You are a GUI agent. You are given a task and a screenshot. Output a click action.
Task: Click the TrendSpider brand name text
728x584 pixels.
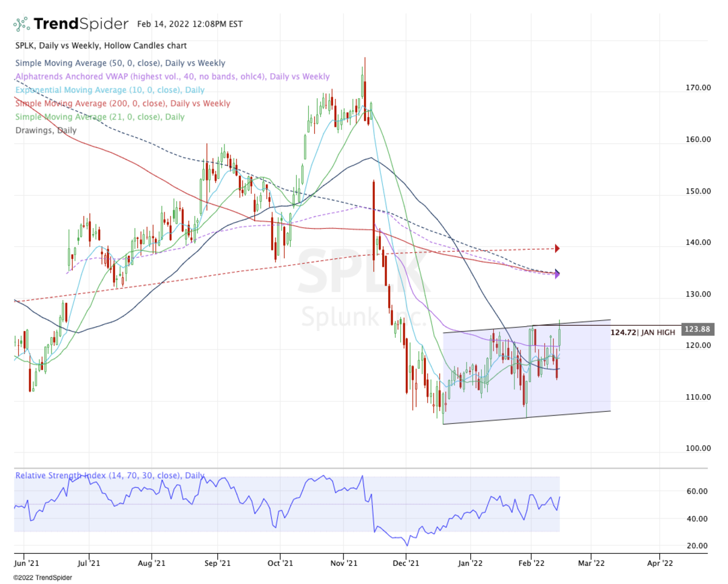tap(81, 24)
